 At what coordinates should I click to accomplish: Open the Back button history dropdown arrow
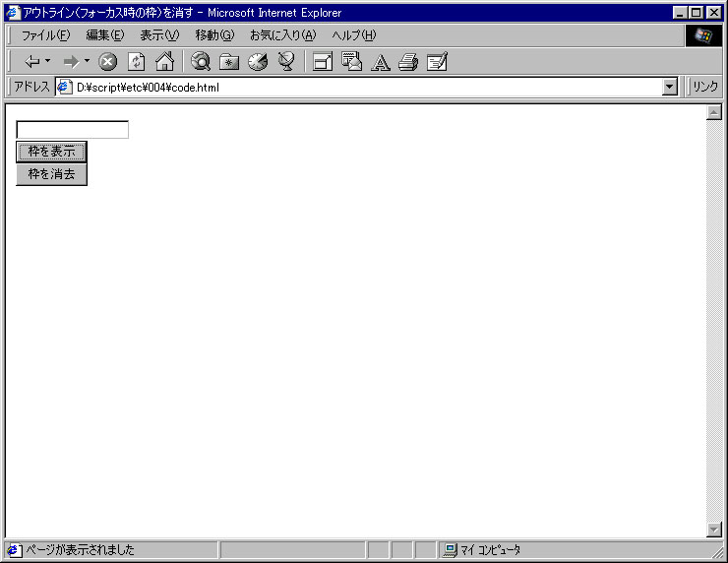[x=47, y=61]
